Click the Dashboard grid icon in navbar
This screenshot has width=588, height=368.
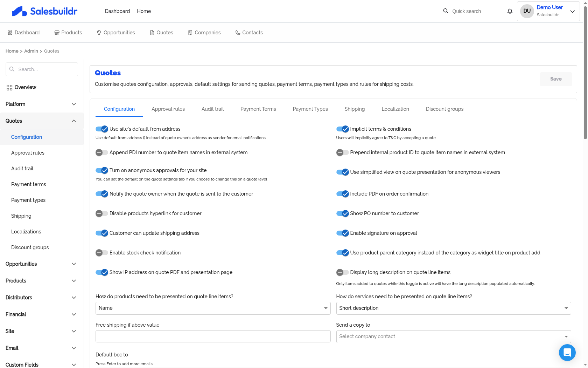tap(10, 33)
